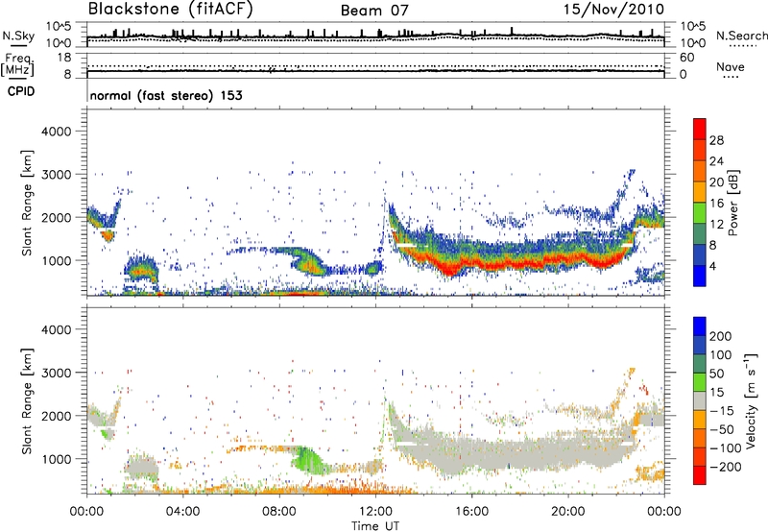Viewport: 768px width, 532px height.
Task: Click the 'Power [dB]' colorbar label
Action: 732,203
